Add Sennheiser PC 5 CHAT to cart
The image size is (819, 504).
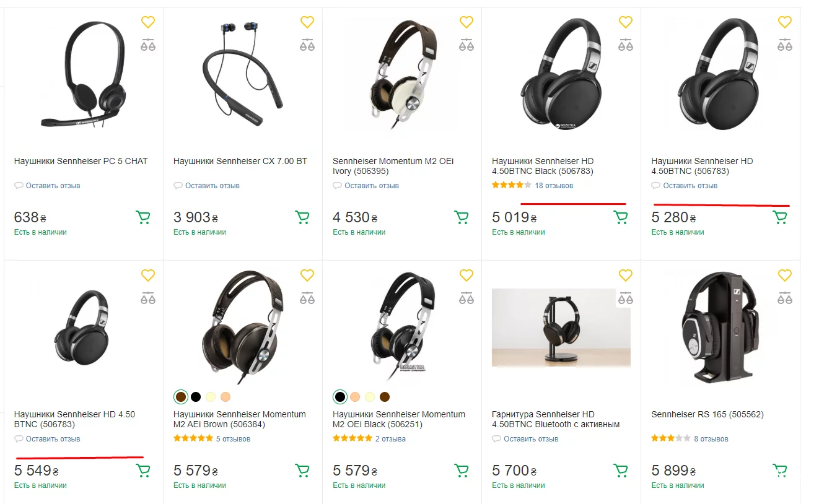(x=143, y=217)
